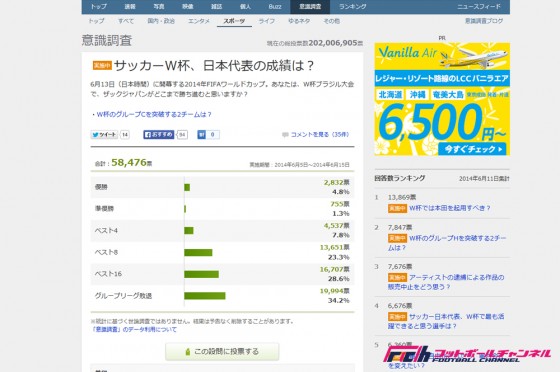
Task: Click the 13,651票 vote count
Action: [335, 247]
